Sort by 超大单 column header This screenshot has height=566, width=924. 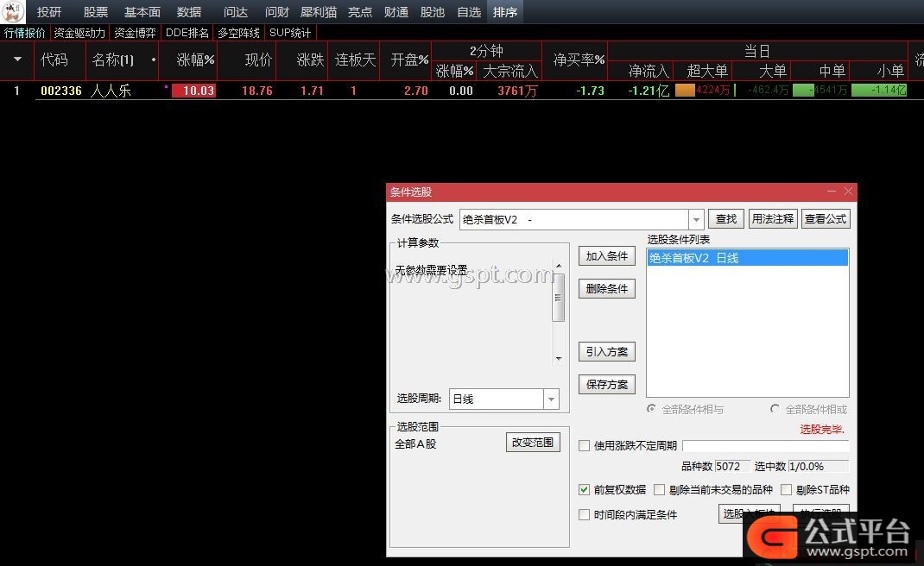(x=707, y=72)
